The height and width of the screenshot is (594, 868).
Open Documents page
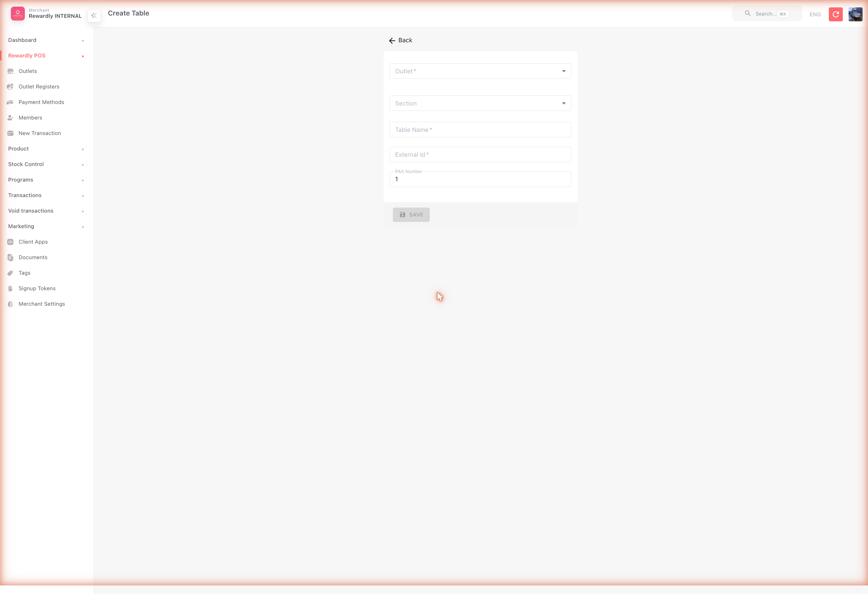tap(33, 257)
